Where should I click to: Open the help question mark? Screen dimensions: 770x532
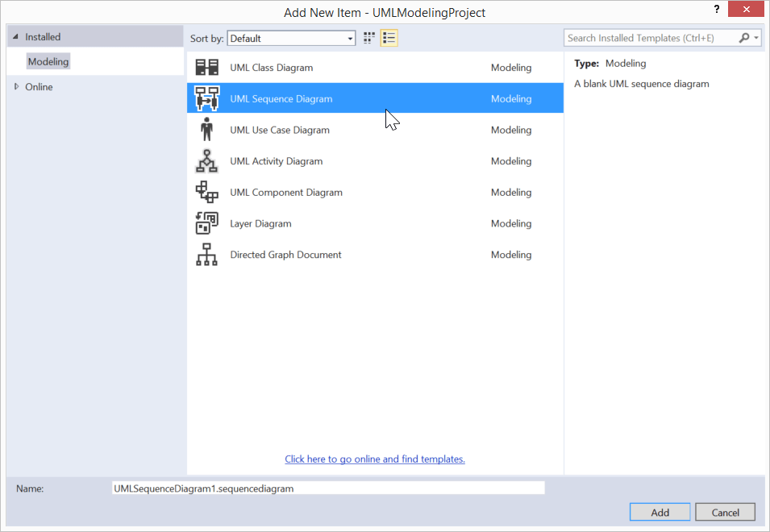(x=717, y=9)
